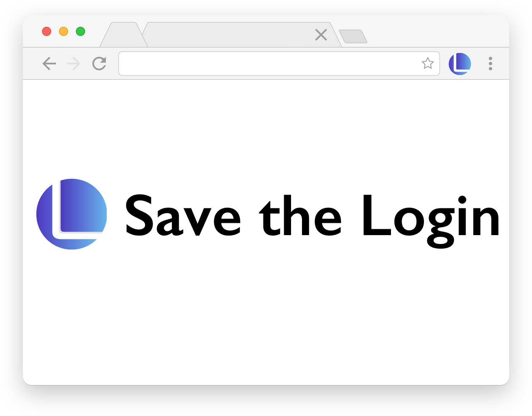Image resolution: width=532 pixels, height=416 pixels.
Task: Open the Save the Login extension icon
Action: pyautogui.click(x=460, y=64)
